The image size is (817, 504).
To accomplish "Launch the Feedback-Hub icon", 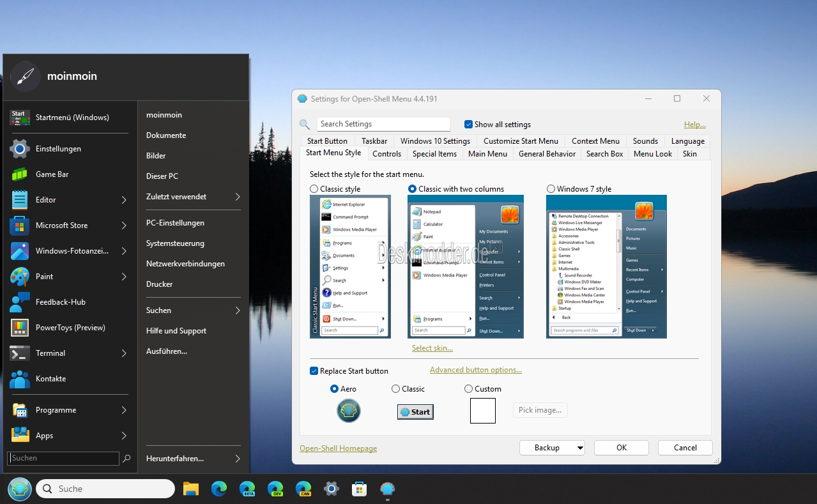I will pyautogui.click(x=20, y=302).
